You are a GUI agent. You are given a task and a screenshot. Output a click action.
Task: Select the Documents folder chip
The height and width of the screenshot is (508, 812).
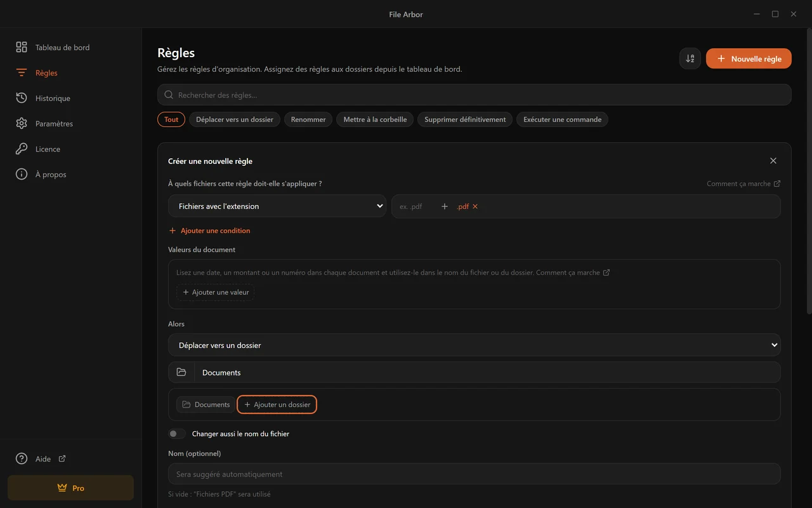206,404
